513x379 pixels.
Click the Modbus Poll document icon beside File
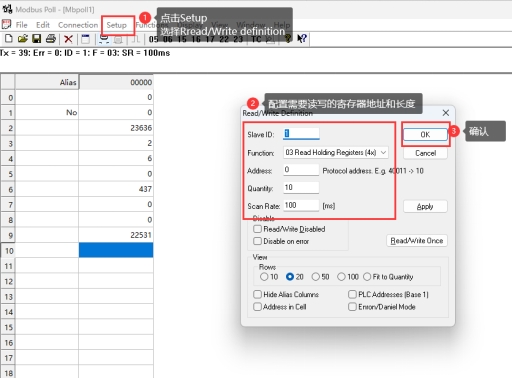tap(6, 24)
